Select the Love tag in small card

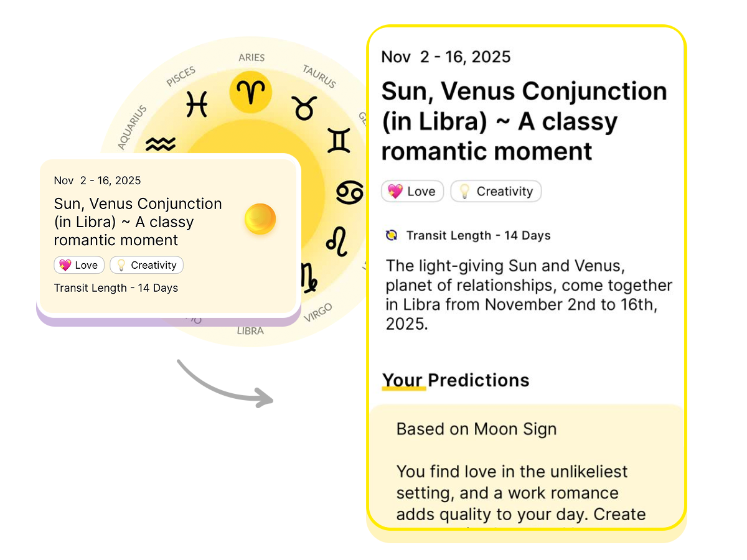click(79, 265)
